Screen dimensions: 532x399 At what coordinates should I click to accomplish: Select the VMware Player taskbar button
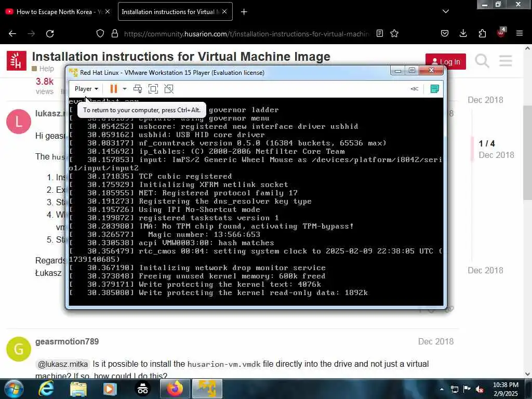207,389
